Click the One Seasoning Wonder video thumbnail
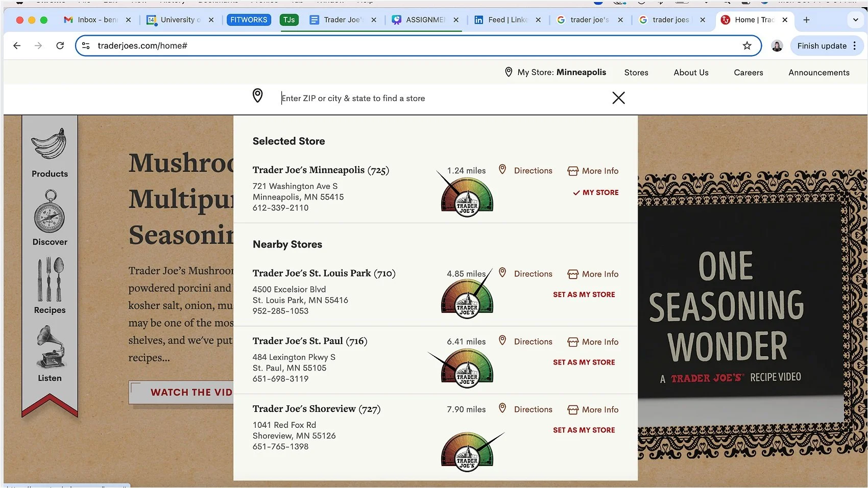Image resolution: width=868 pixels, height=488 pixels. (x=739, y=315)
